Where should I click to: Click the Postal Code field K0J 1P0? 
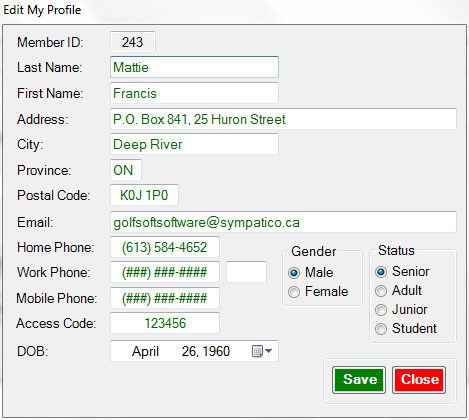[x=144, y=195]
